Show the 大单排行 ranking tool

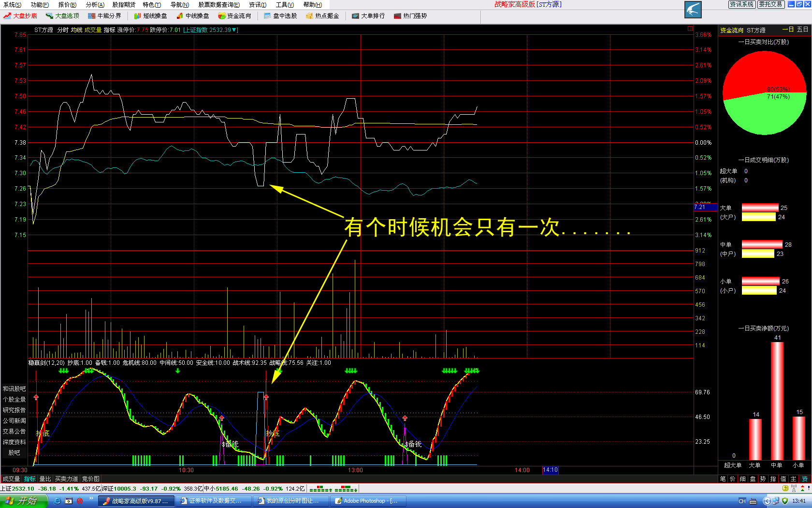[x=368, y=16]
